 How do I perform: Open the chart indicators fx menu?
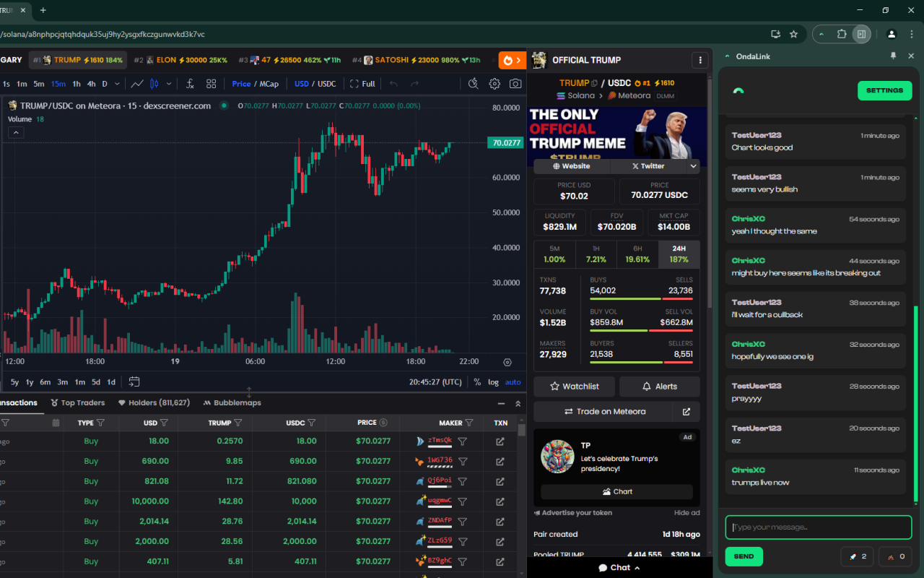click(x=190, y=84)
